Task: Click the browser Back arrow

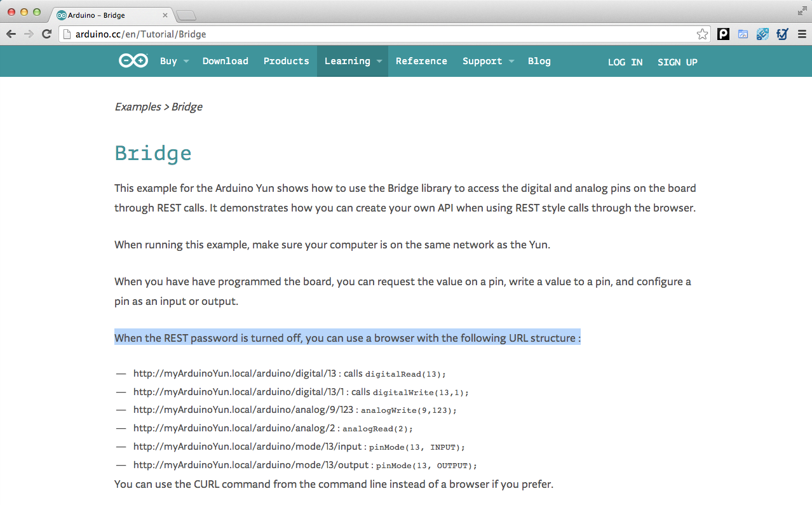Action: [11, 34]
